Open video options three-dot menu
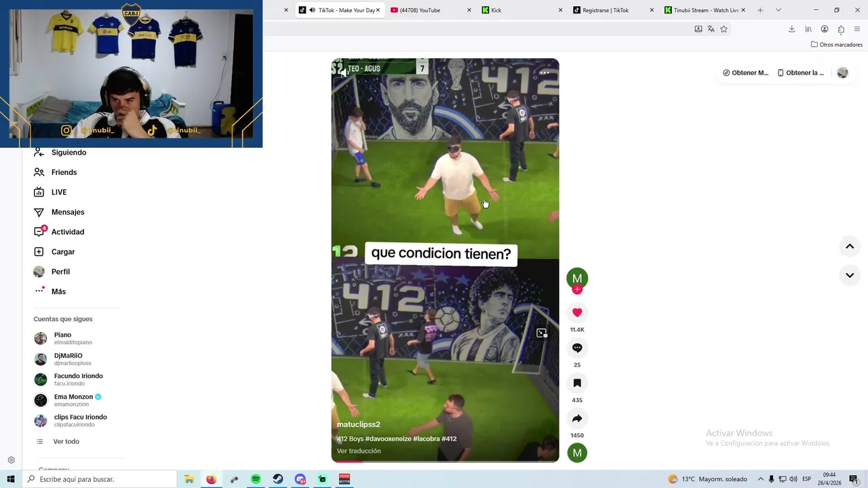This screenshot has width=868, height=488. click(x=545, y=72)
